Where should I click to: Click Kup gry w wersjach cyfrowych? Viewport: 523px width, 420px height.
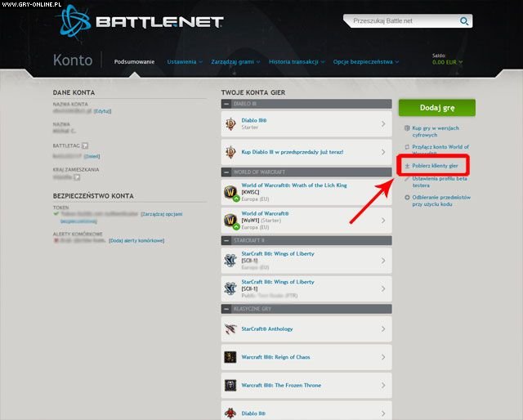click(436, 132)
